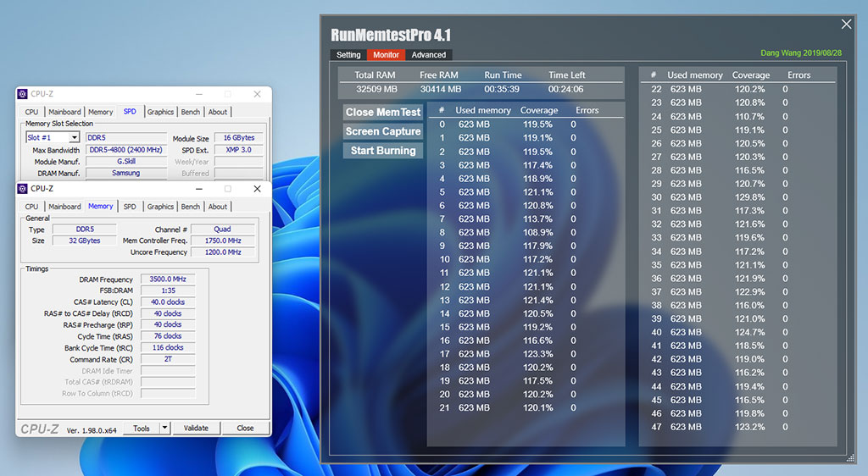Switch to Setting tab in RunMemtestPro
The height and width of the screenshot is (476, 868).
point(348,55)
